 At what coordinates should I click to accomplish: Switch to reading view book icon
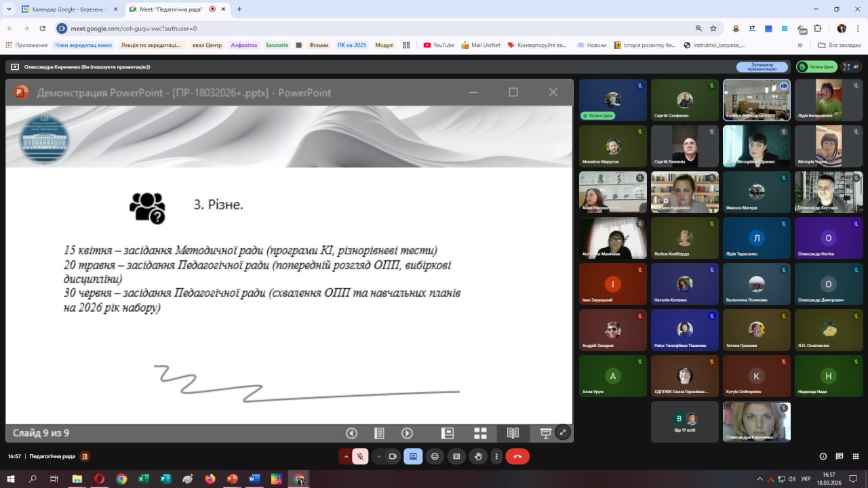click(513, 433)
